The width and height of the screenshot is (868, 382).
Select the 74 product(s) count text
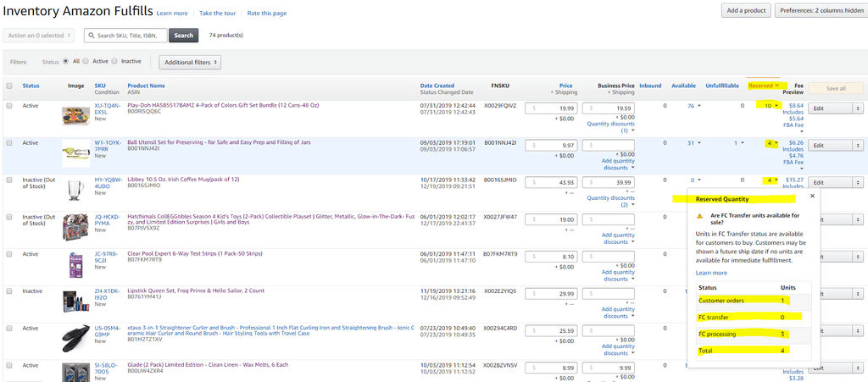pyautogui.click(x=225, y=36)
